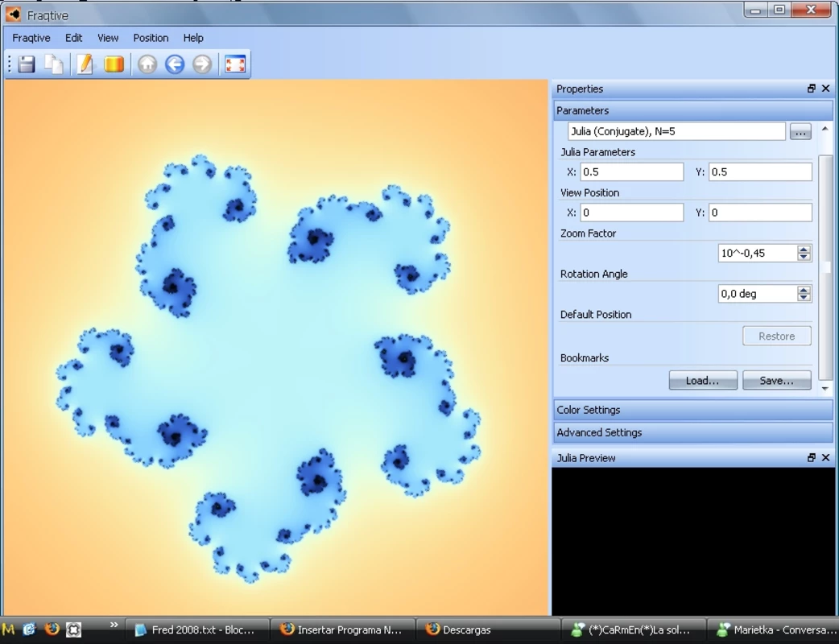Open the Position menu

coord(151,38)
